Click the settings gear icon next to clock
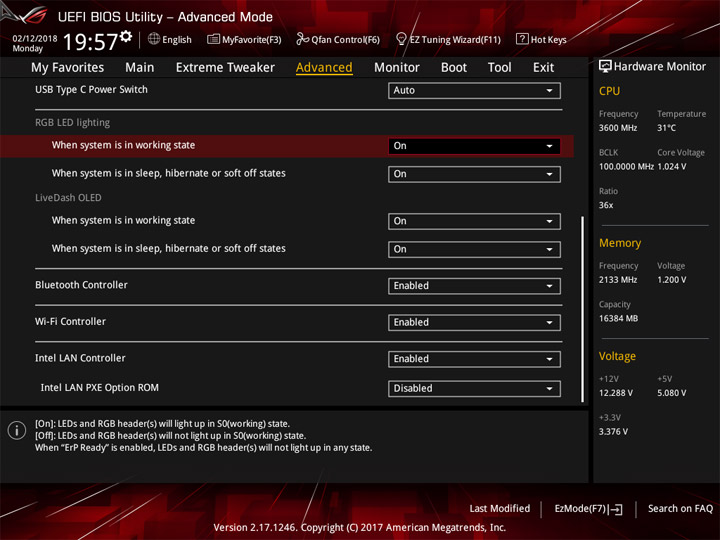The height and width of the screenshot is (540, 720). coord(126,36)
